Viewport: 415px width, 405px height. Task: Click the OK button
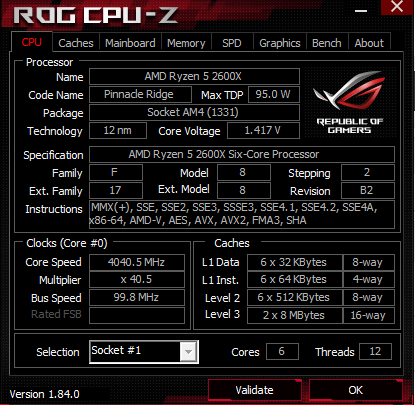355,390
